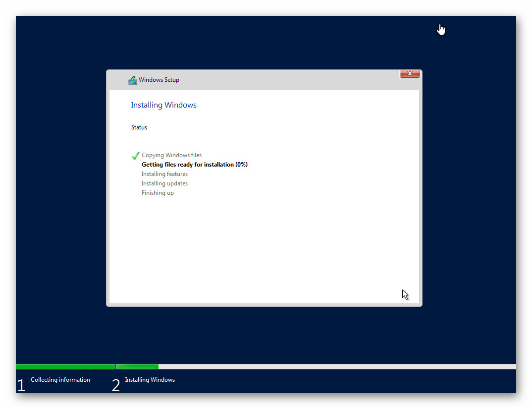Click the 'Installing updates' step
Image resolution: width=532 pixels, height=409 pixels.
pos(164,183)
